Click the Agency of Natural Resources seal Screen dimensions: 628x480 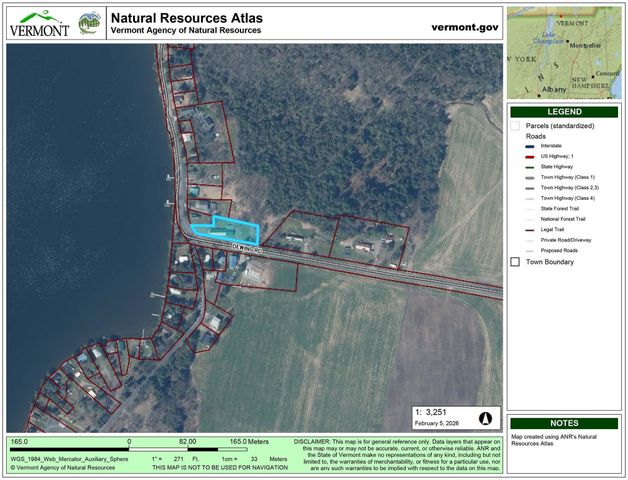89,22
